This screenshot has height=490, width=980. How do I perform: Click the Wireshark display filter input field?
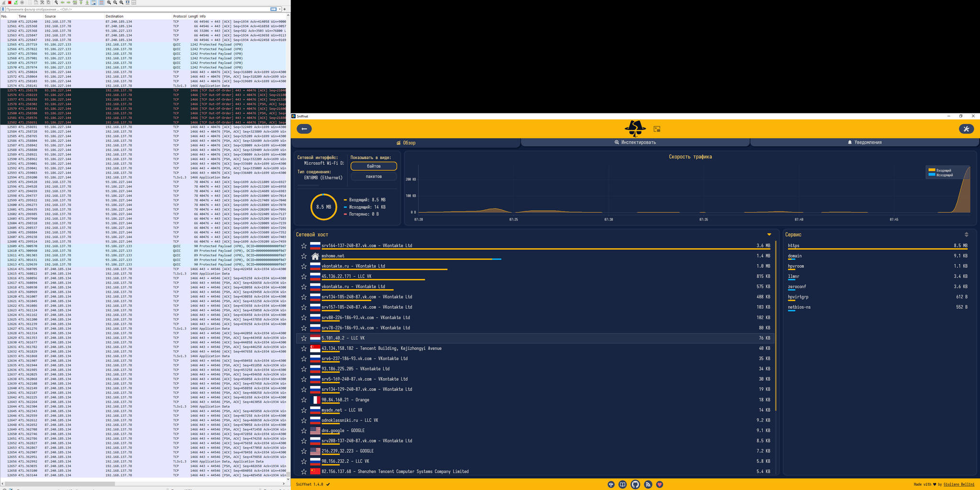134,9
